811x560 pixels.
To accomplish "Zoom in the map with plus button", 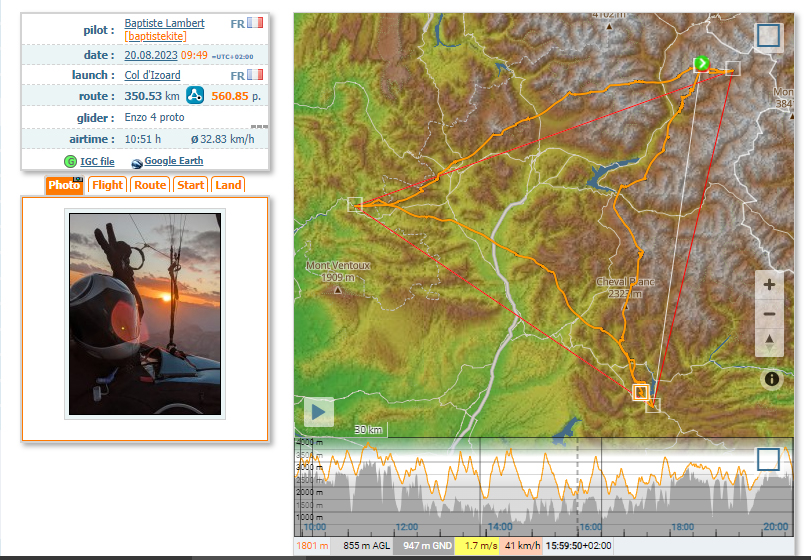I will 769,284.
